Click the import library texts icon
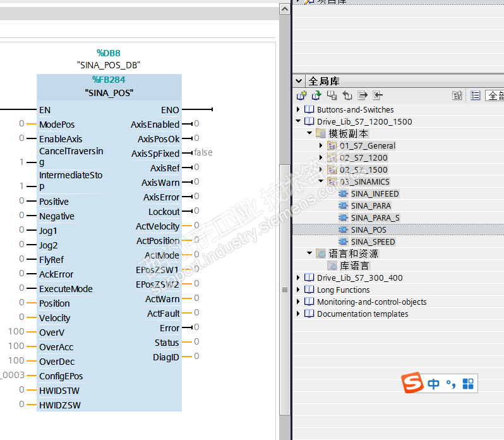Screen dimensions: 504x440 (378, 95)
